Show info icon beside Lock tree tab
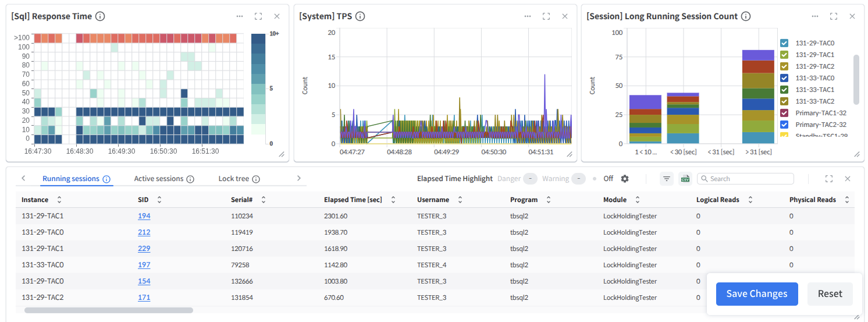This screenshot has height=322, width=868. click(x=256, y=179)
